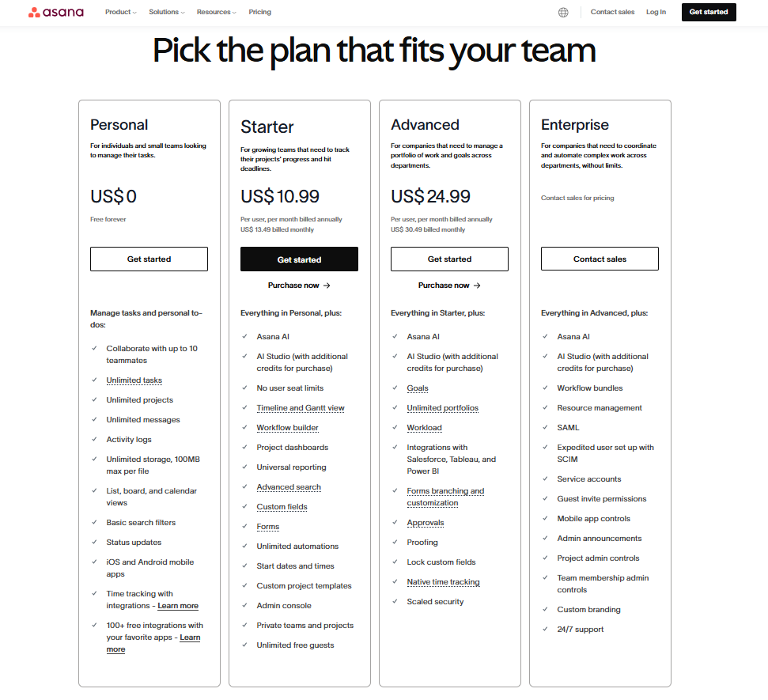Click the Asana logo
This screenshot has width=768, height=700.
[x=55, y=12]
